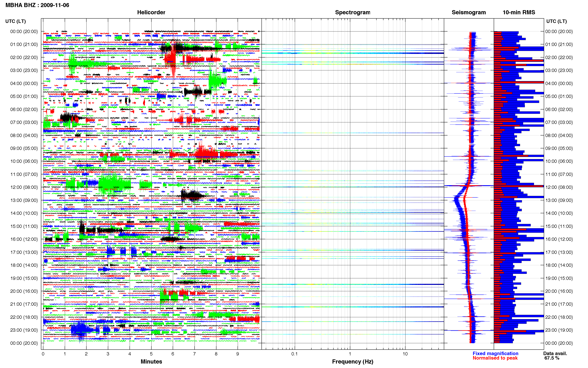Click '03:00 (23:00)' beside the RMS panel
Viewport: 588px width, 368px height.
pos(559,70)
